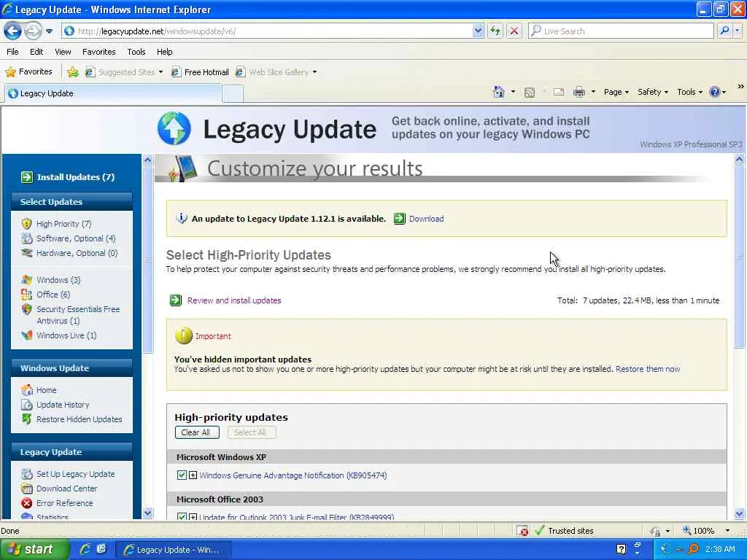Select High Priority (7) updates category
Viewport: 747px width, 560px height.
point(64,224)
